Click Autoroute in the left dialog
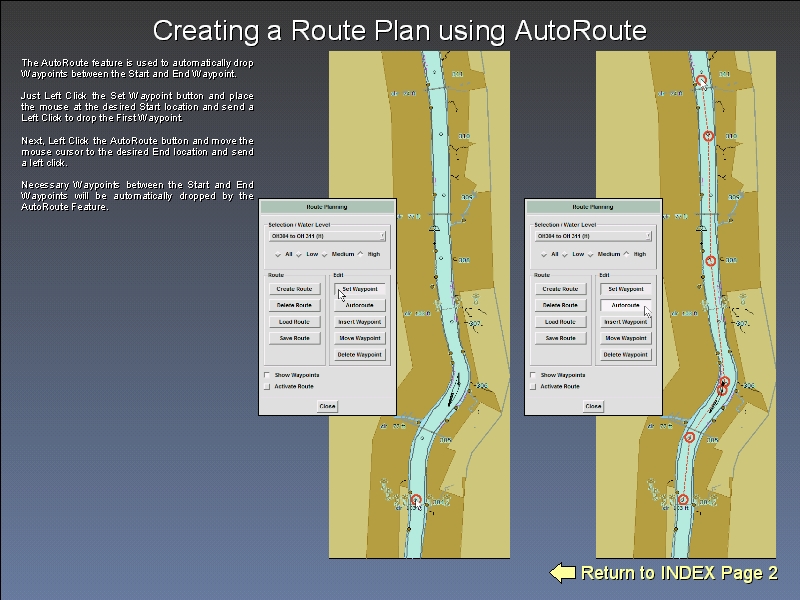This screenshot has width=800, height=600. 360,305
